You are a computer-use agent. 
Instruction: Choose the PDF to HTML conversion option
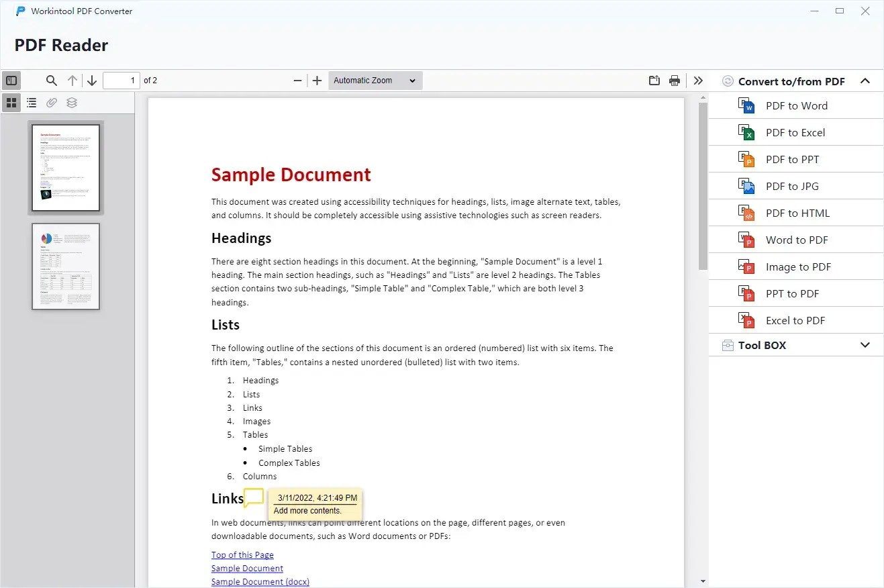click(798, 213)
